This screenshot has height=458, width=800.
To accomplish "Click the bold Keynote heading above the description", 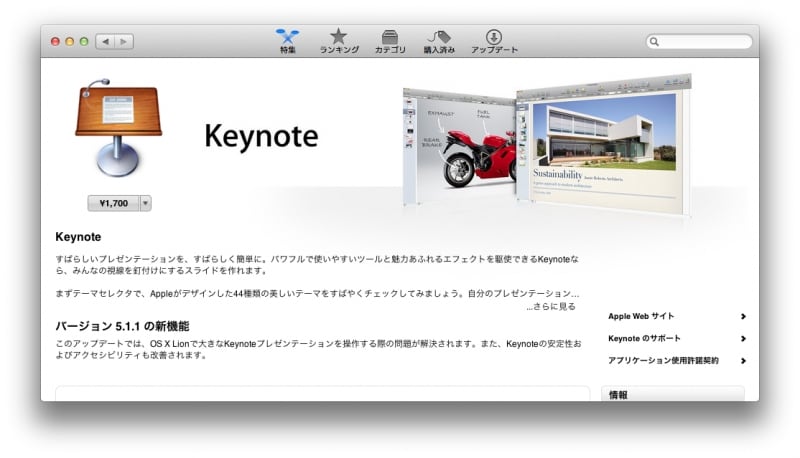I will 78,237.
